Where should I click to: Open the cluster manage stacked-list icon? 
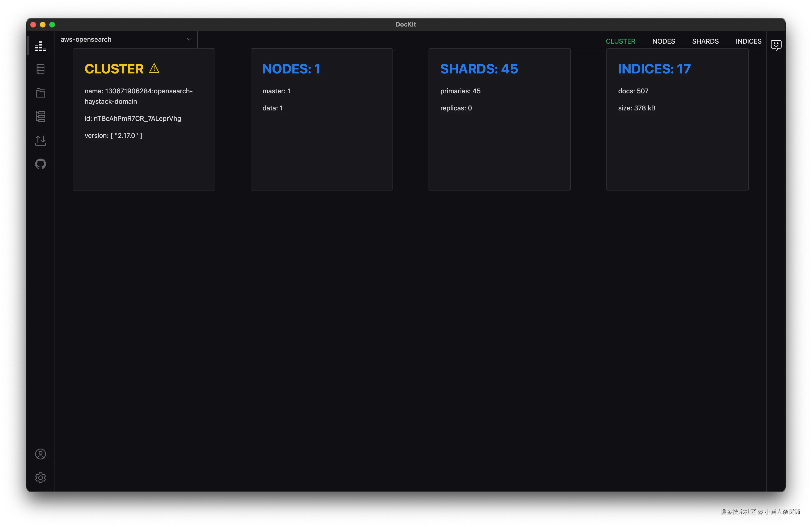(x=40, y=117)
